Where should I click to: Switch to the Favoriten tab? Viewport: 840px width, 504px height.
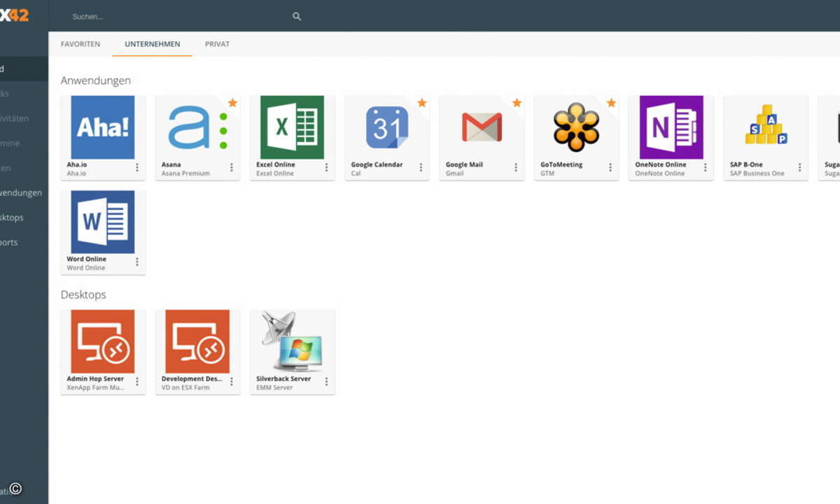click(x=80, y=44)
